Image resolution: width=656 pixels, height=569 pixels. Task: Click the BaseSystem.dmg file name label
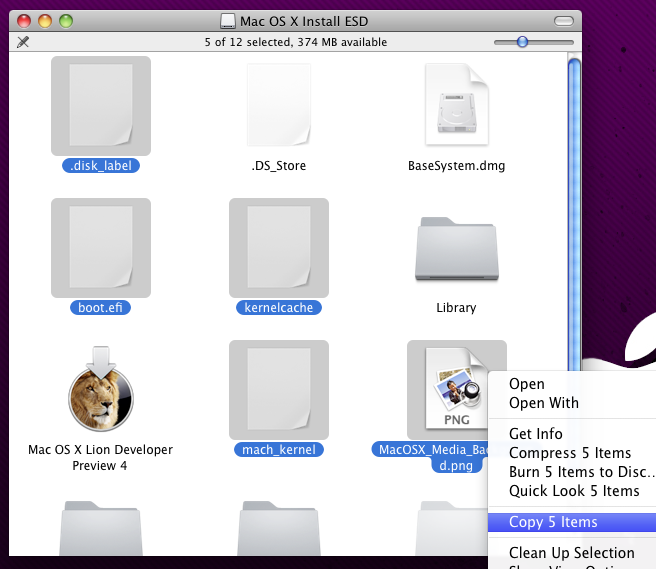(x=456, y=166)
